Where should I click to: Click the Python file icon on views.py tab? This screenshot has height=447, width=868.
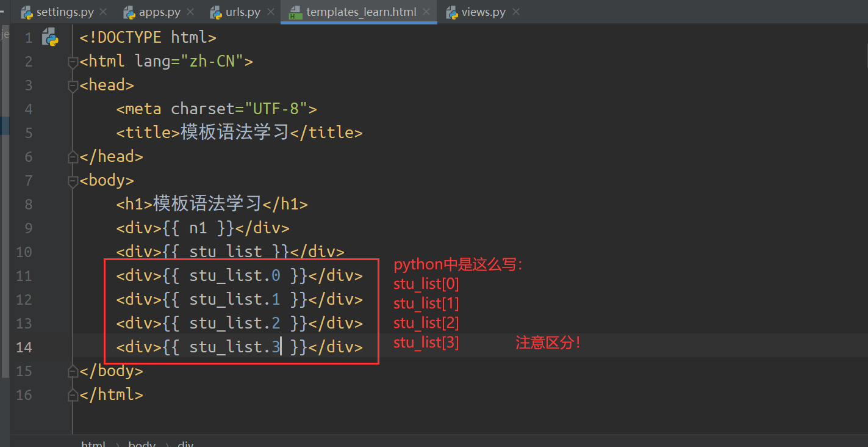point(452,12)
